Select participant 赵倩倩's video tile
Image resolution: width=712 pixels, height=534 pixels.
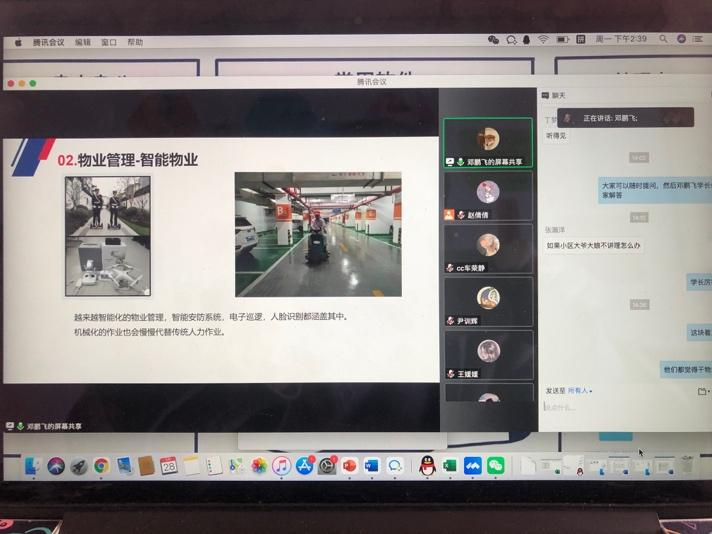(x=488, y=196)
